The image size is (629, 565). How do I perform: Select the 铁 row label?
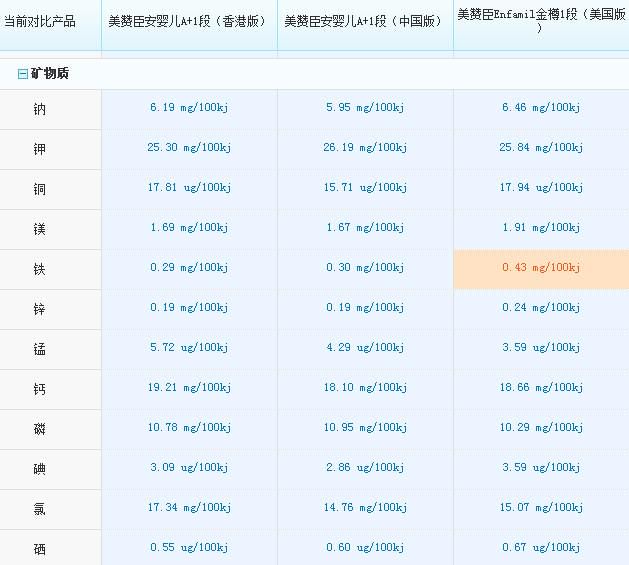click(x=39, y=269)
